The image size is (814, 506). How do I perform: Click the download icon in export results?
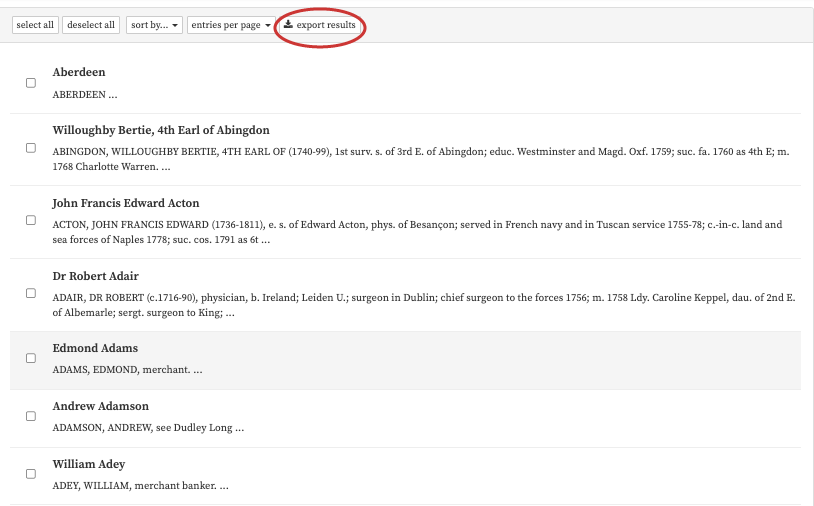point(288,24)
